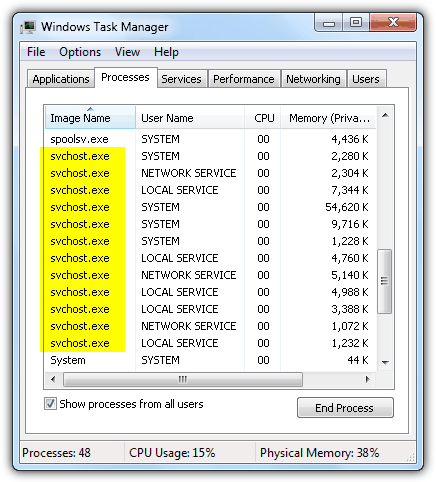Click the vertical scrollbar down arrow

pos(385,362)
